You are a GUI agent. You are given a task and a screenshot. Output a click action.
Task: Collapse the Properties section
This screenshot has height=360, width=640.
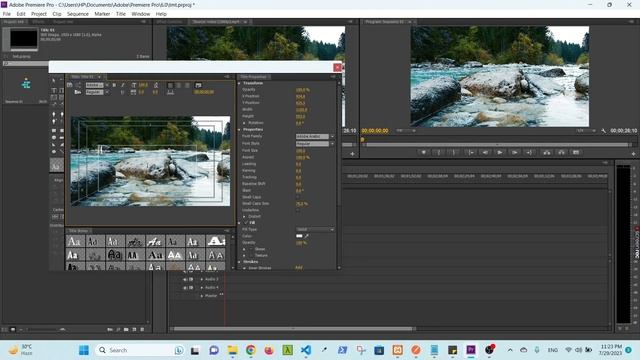(x=240, y=129)
